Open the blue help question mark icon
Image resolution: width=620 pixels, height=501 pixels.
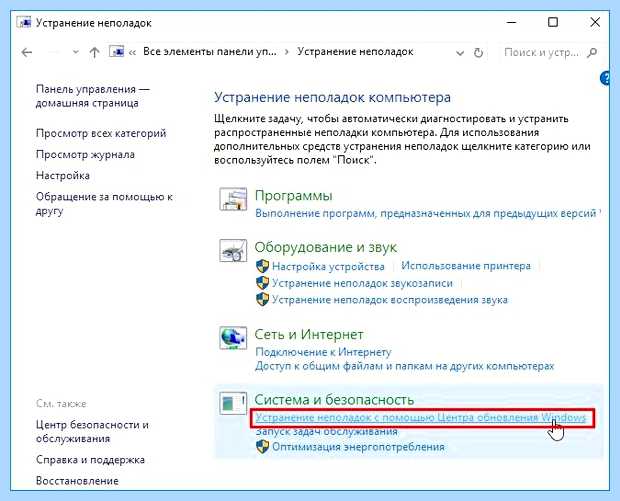point(605,78)
